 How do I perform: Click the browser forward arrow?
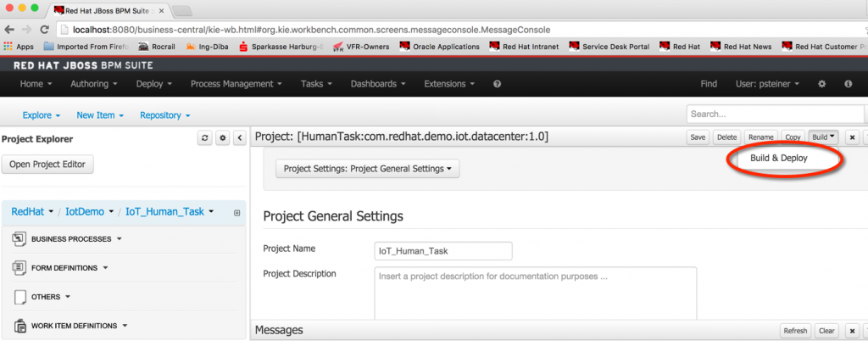click(x=27, y=30)
